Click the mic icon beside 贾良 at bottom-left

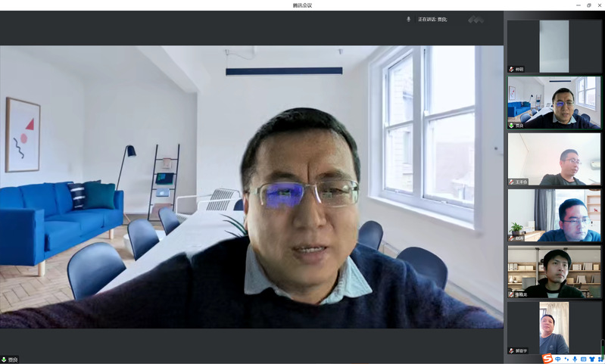coord(4,359)
